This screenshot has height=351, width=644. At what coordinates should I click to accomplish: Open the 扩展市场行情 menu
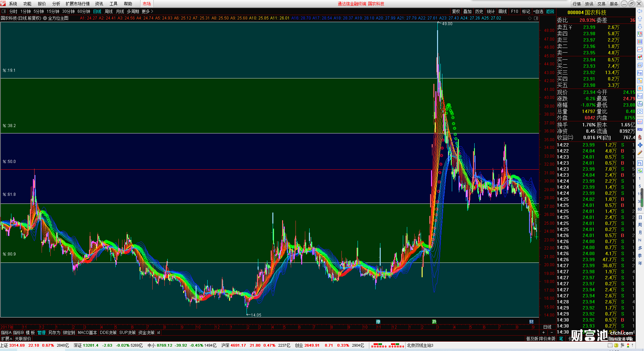pos(78,4)
